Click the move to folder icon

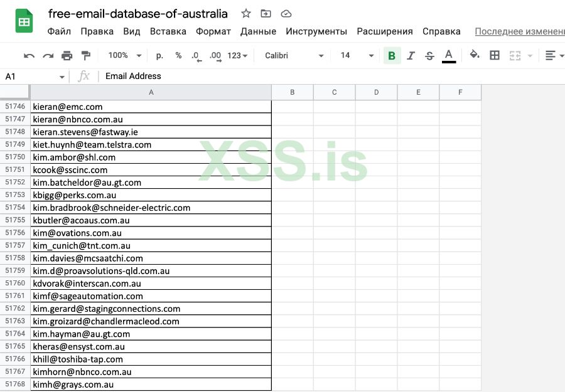(266, 14)
